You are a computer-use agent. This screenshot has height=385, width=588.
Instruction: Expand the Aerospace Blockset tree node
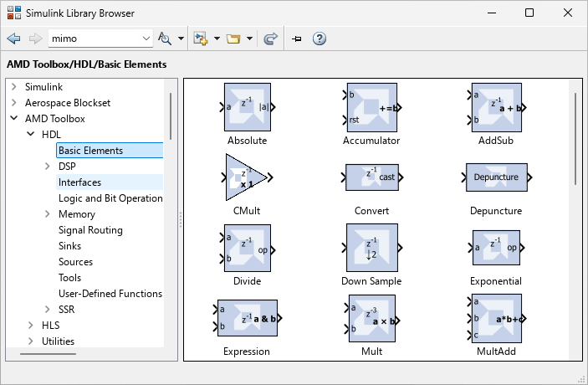(14, 103)
